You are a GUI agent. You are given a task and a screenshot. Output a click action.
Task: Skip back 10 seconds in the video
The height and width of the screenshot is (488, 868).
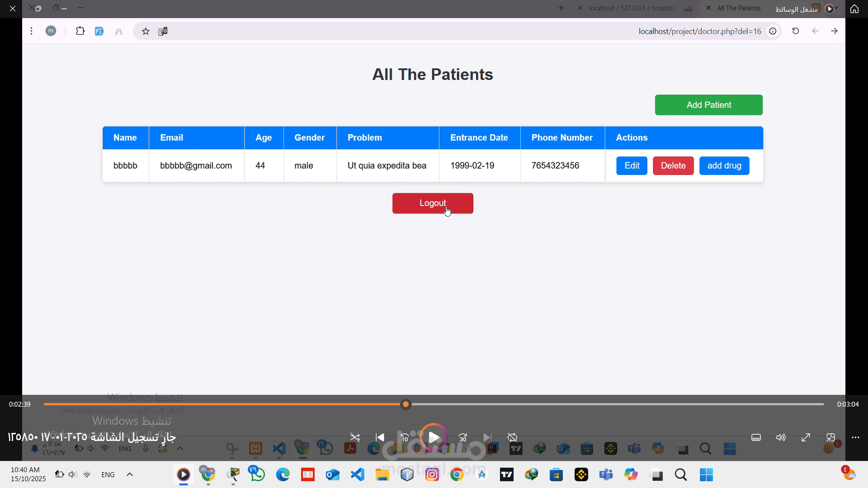pos(405,437)
